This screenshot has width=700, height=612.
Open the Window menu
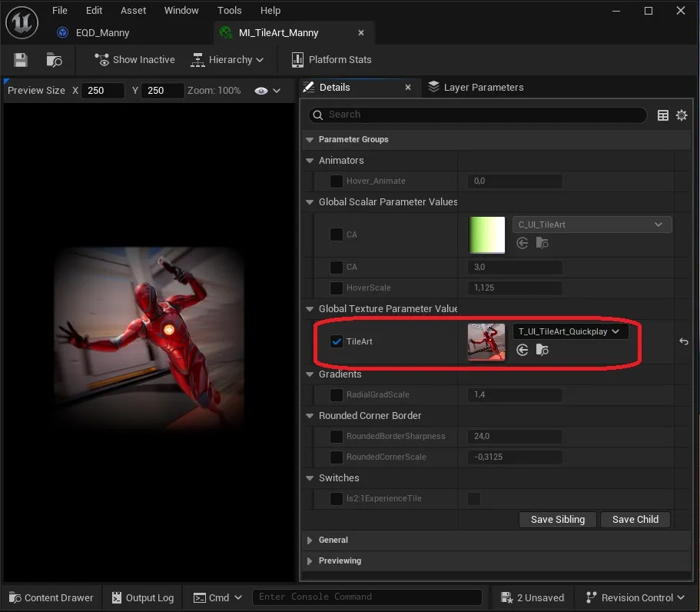click(x=181, y=10)
